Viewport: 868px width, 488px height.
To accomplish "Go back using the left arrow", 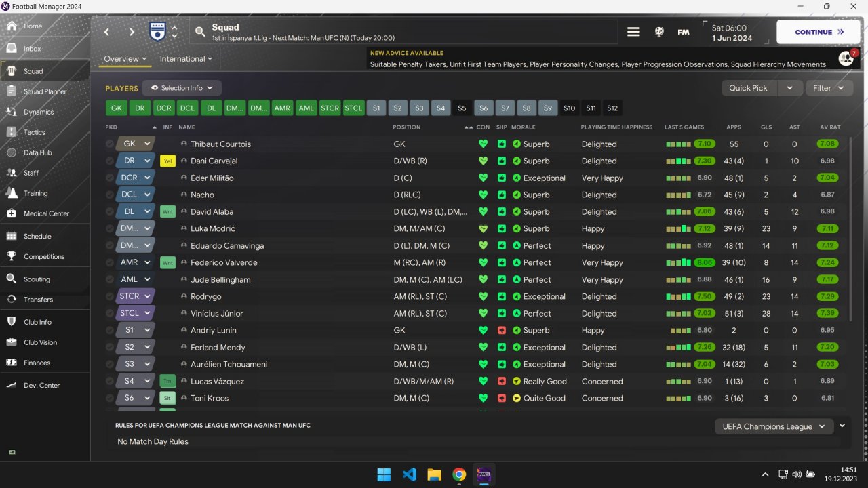I will point(107,32).
